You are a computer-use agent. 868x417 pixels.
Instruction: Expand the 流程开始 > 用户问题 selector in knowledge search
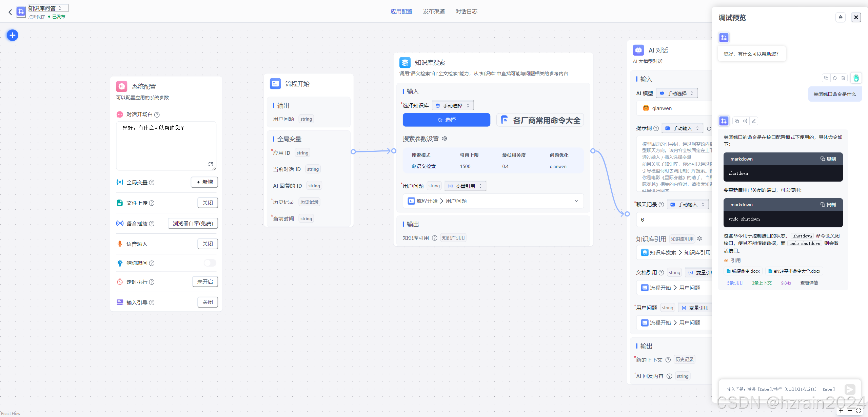point(493,201)
